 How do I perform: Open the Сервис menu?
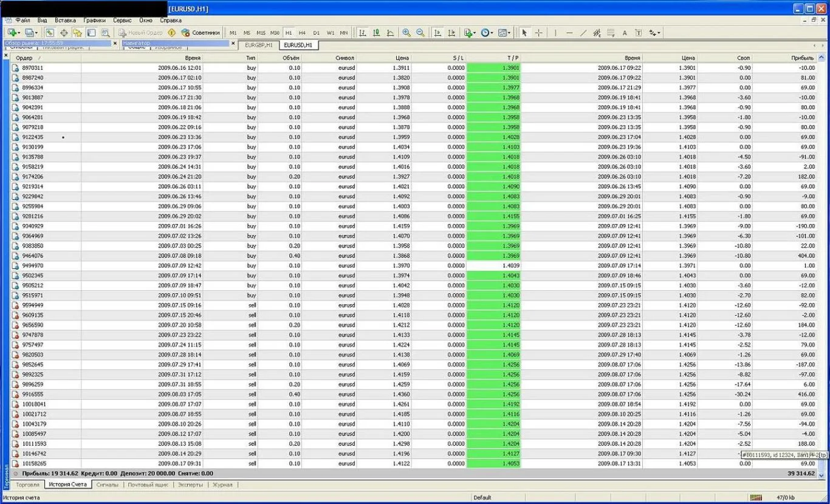click(122, 20)
